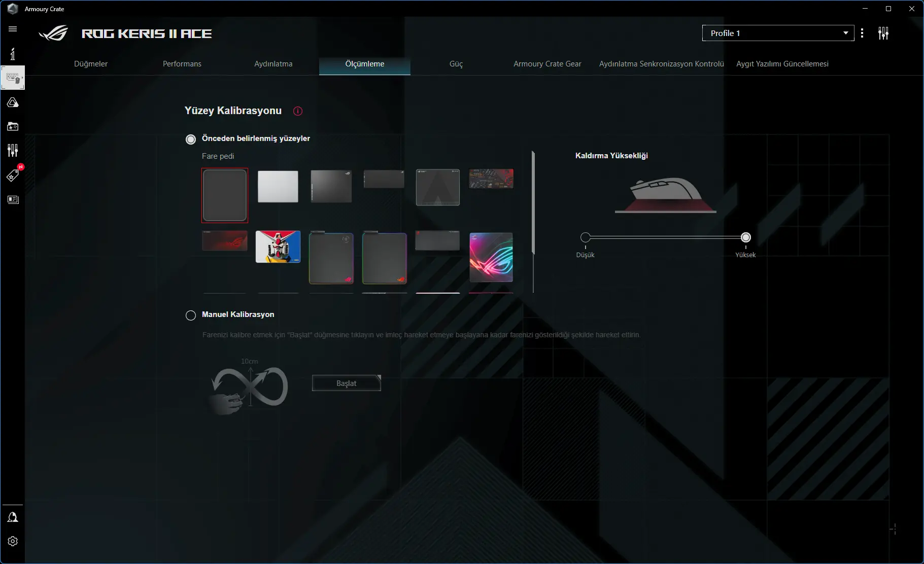Open the Armoury Crate Gear tab
Viewport: 924px width, 564px height.
pos(547,64)
